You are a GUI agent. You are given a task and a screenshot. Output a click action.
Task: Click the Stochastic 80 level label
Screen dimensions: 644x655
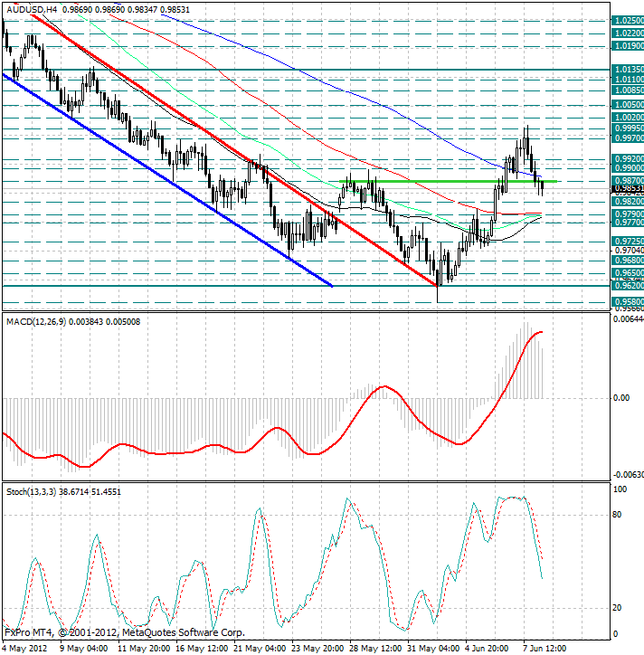[x=617, y=515]
